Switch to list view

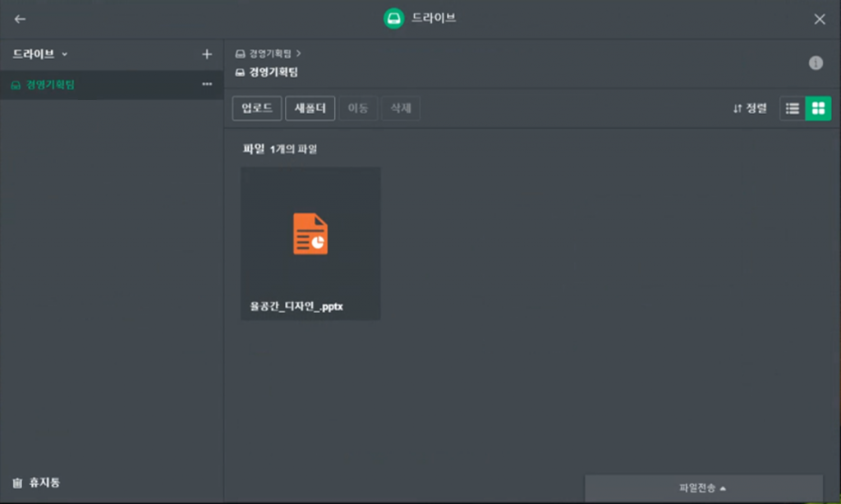(x=793, y=108)
